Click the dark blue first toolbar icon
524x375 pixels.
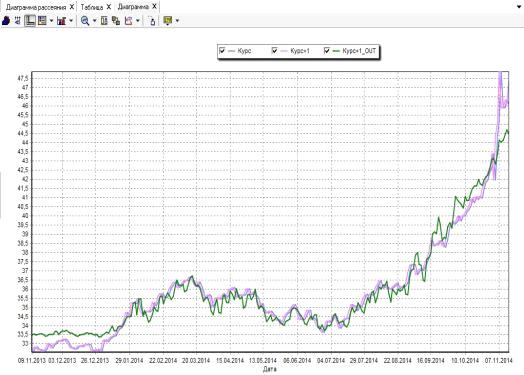pyautogui.click(x=6, y=21)
